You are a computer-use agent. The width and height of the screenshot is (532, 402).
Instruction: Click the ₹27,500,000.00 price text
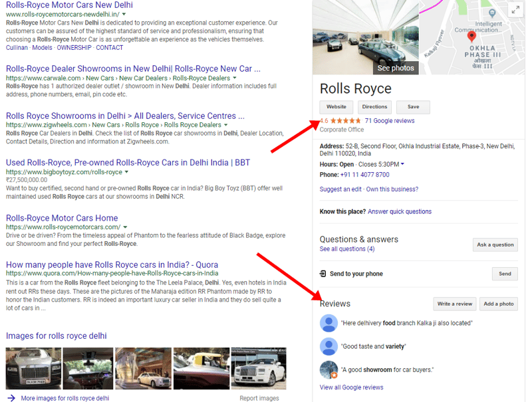(x=27, y=179)
